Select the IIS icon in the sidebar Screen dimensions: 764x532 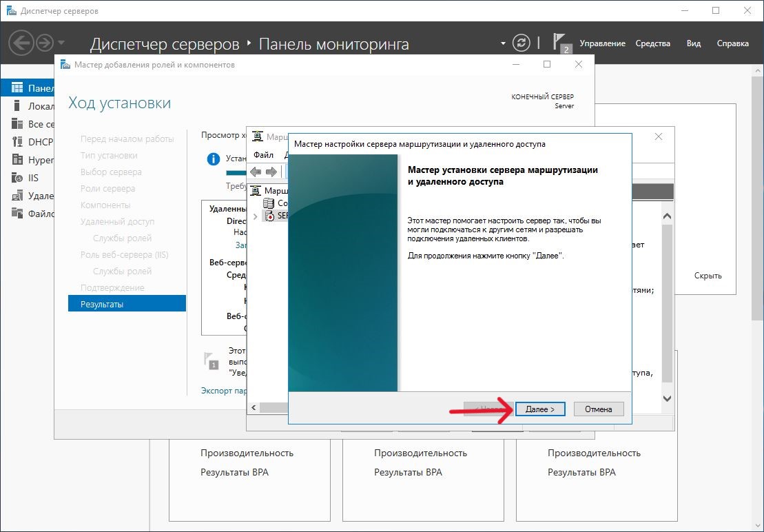17,178
